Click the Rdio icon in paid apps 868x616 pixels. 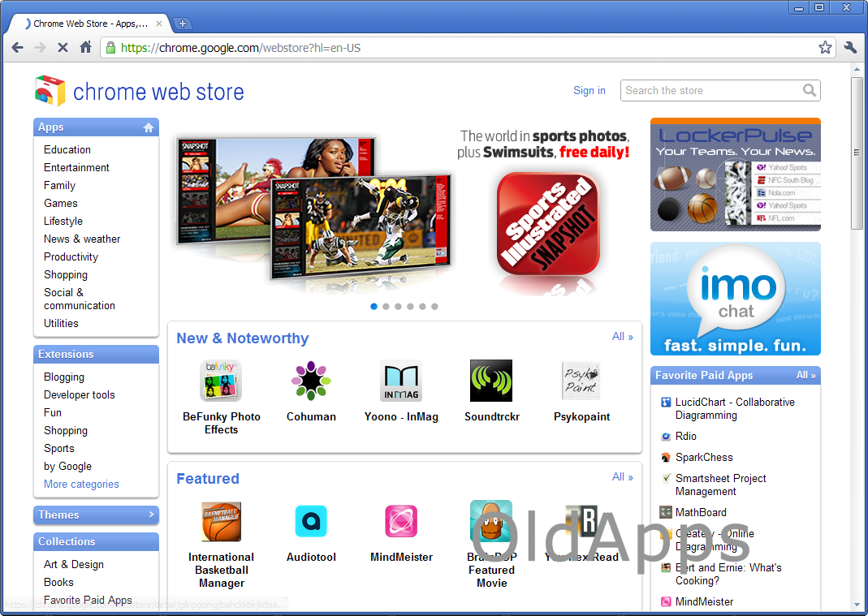click(666, 437)
